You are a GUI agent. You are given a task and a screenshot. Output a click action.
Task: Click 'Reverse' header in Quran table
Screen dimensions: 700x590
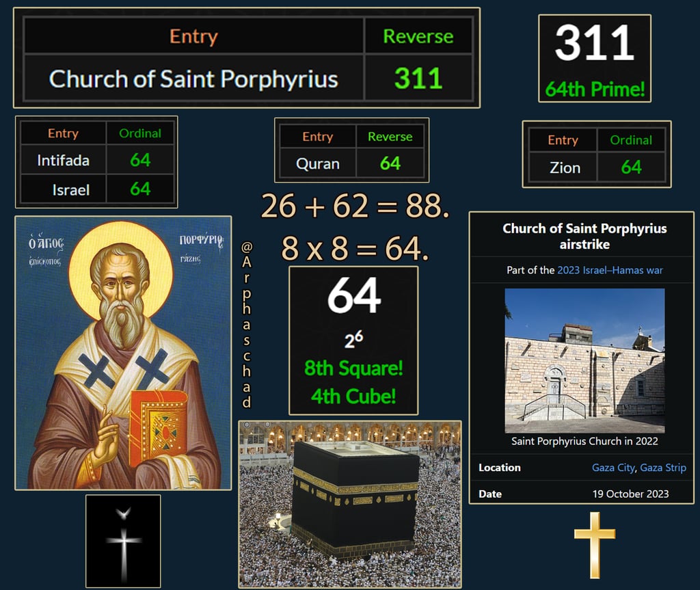[390, 136]
